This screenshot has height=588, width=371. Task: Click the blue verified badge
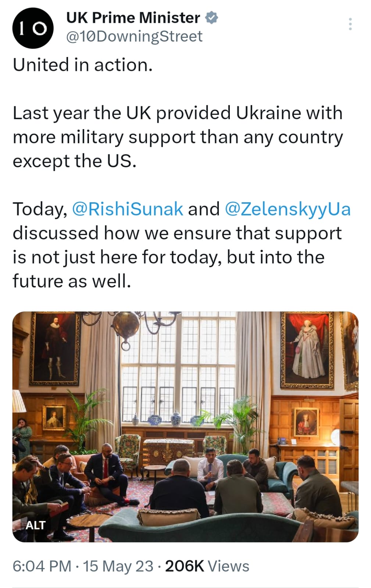tap(211, 18)
